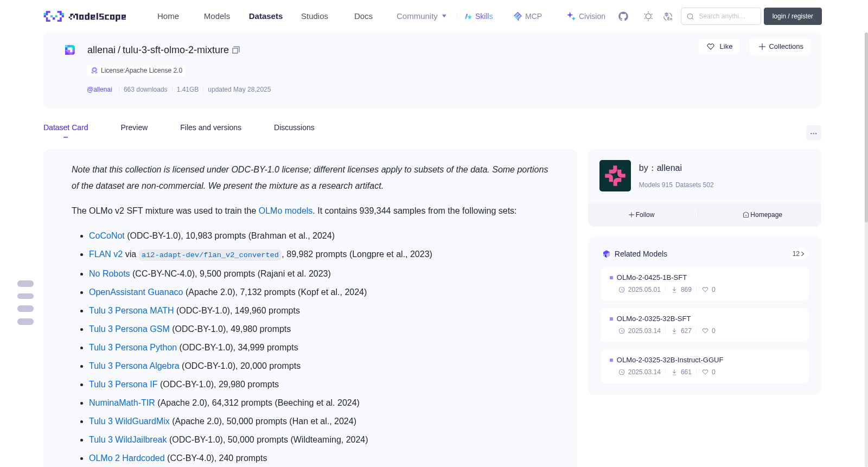Image resolution: width=868 pixels, height=467 pixels.
Task: Click the ai2-adapt-dev/flan_v2_converted code tag
Action: coord(210,255)
